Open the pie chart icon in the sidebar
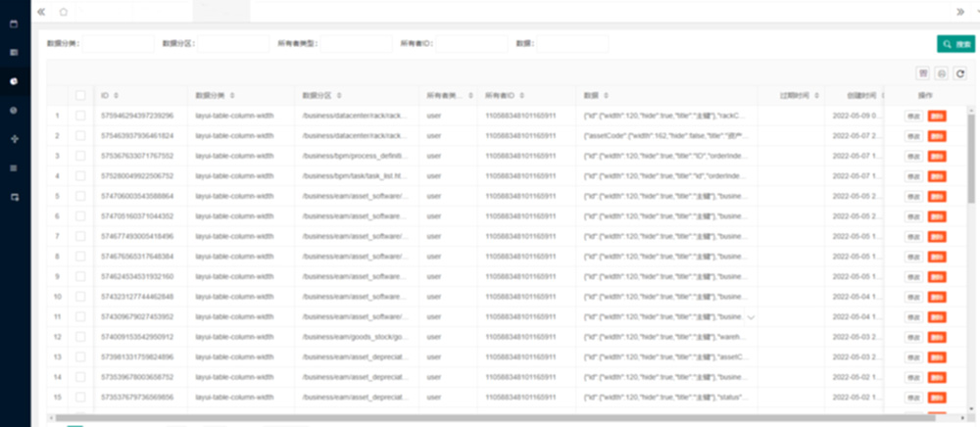 pyautogui.click(x=15, y=81)
